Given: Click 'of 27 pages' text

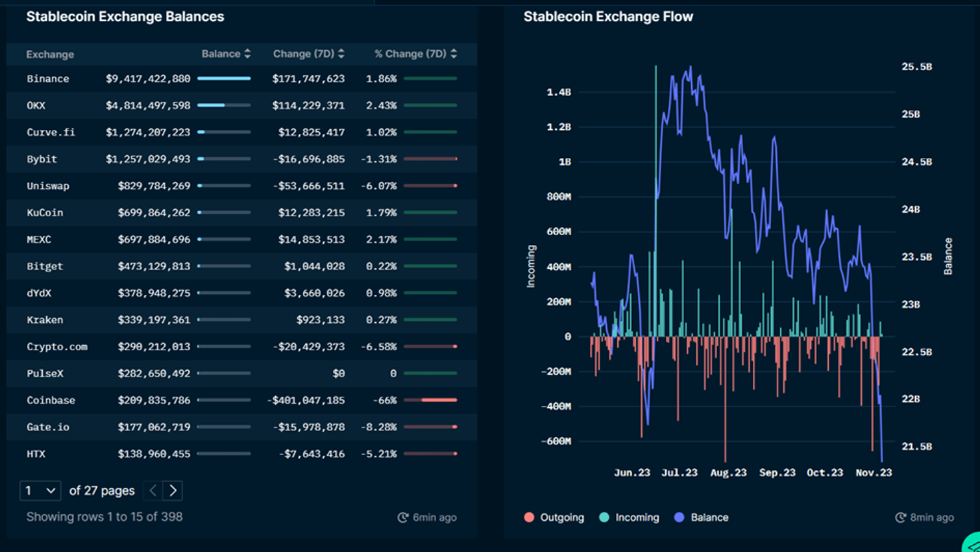Looking at the screenshot, I should pyautogui.click(x=102, y=491).
